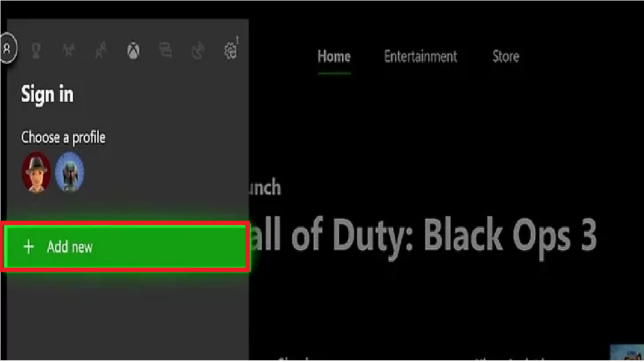Open the Achievements trophy tab in guide
This screenshot has height=362, width=644.
click(36, 50)
